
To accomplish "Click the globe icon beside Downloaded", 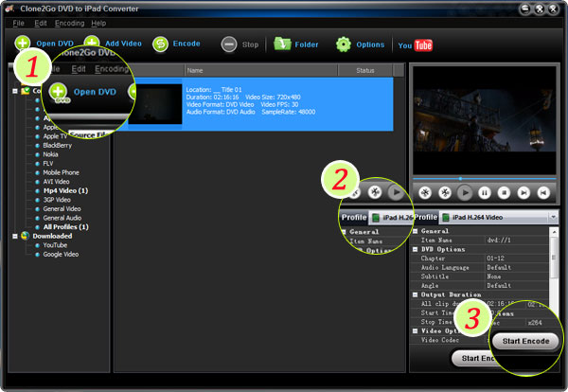I will point(25,236).
